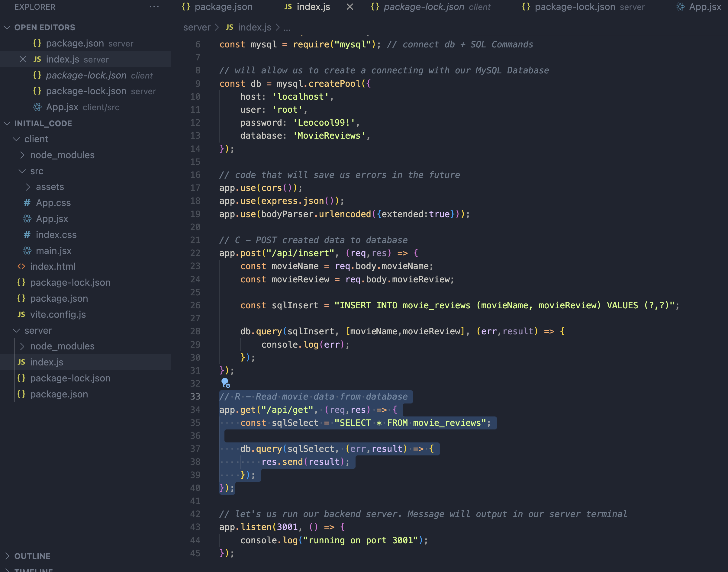The width and height of the screenshot is (728, 572).
Task: Open App.css stylesheet file
Action: [x=53, y=203]
